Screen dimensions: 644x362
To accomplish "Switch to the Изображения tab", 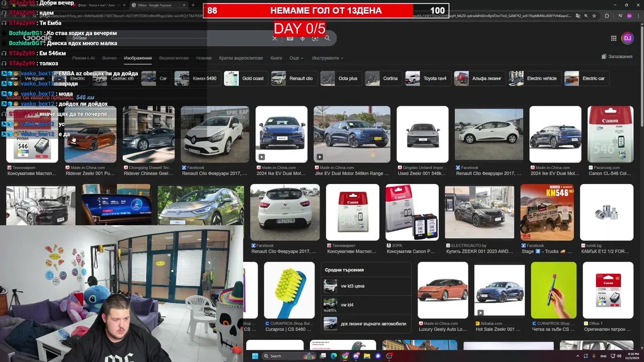I will click(138, 58).
